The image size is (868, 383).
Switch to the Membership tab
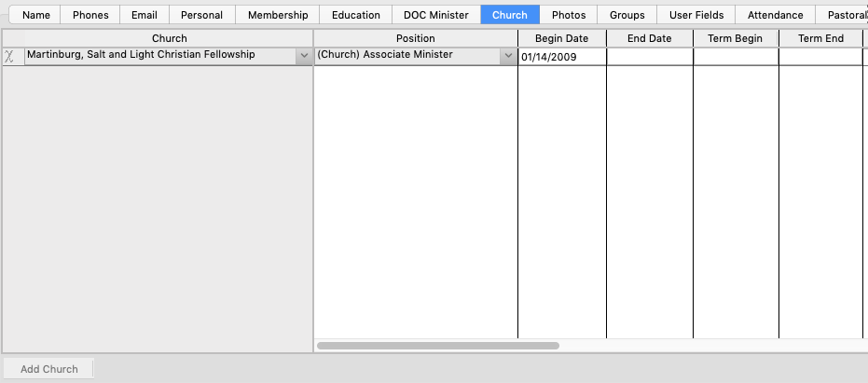click(x=278, y=15)
